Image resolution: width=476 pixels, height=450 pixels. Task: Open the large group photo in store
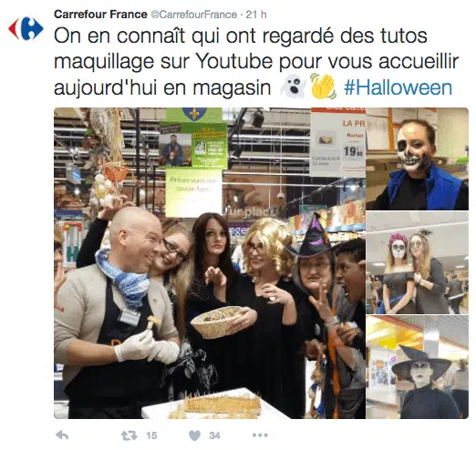pyautogui.click(x=210, y=263)
